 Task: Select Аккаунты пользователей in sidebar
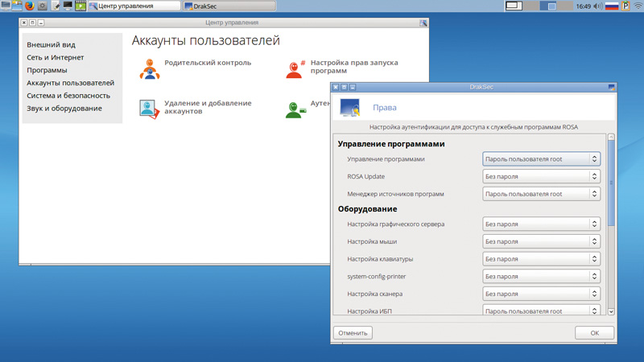coord(70,83)
